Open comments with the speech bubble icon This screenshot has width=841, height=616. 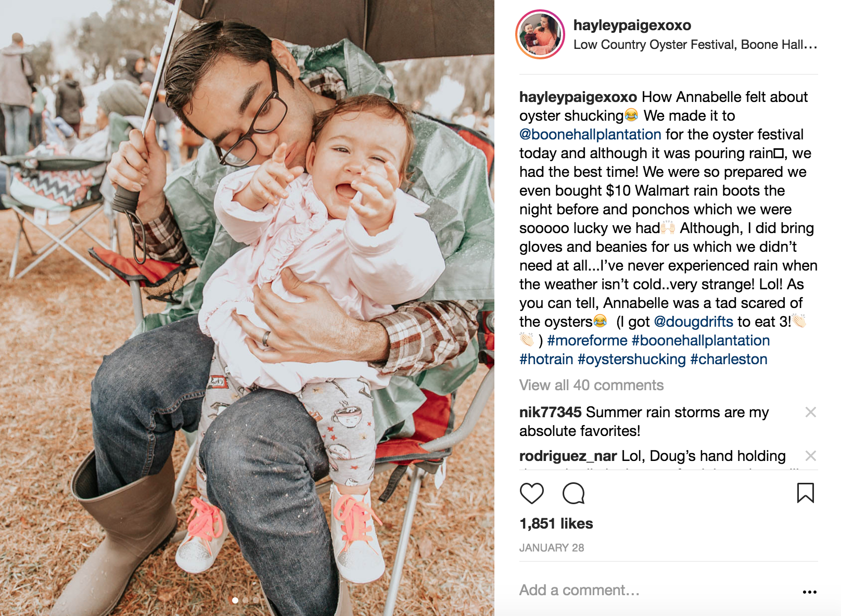point(574,493)
